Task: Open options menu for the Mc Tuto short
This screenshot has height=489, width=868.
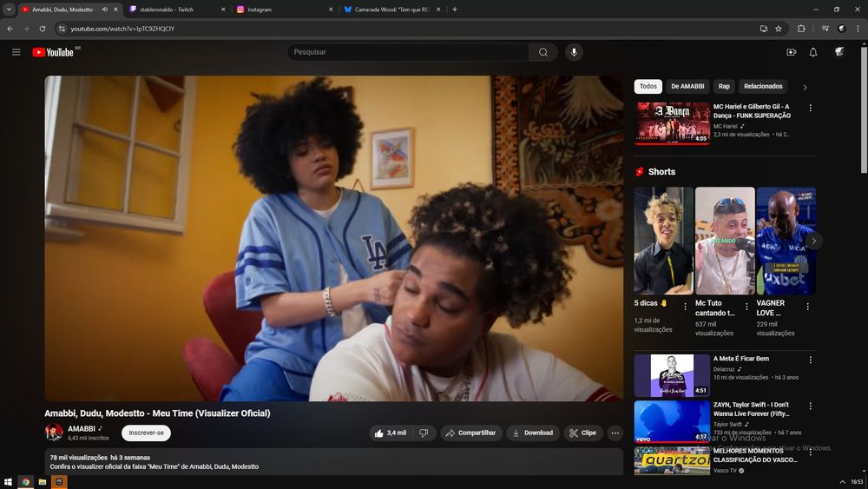Action: (746, 307)
